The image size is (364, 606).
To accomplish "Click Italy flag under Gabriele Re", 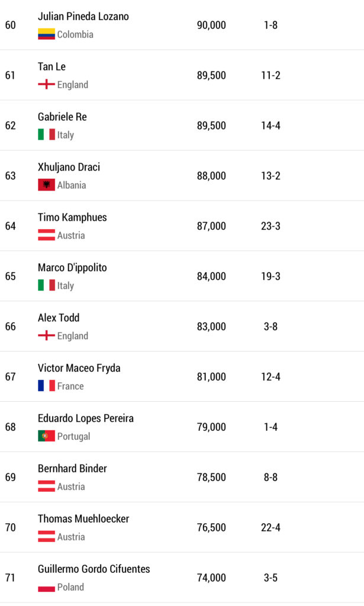I will (x=46, y=135).
